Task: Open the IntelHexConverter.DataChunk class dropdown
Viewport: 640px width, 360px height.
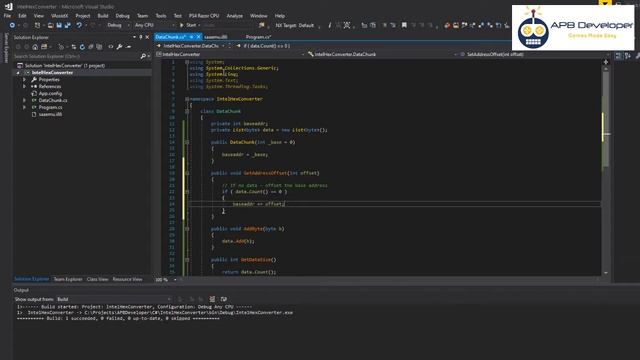Action: coord(382,54)
